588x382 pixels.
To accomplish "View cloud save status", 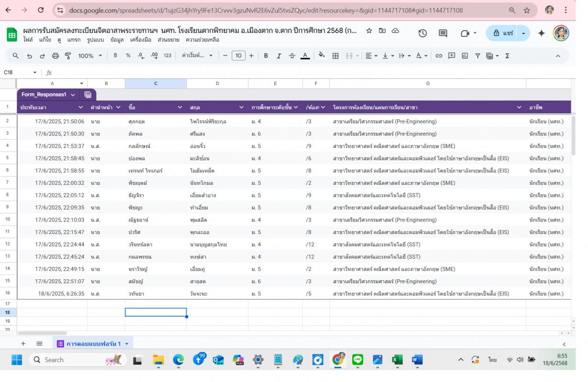I will [395, 31].
